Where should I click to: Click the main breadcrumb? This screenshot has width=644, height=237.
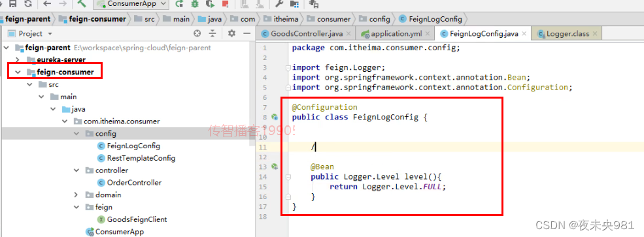pos(176,19)
